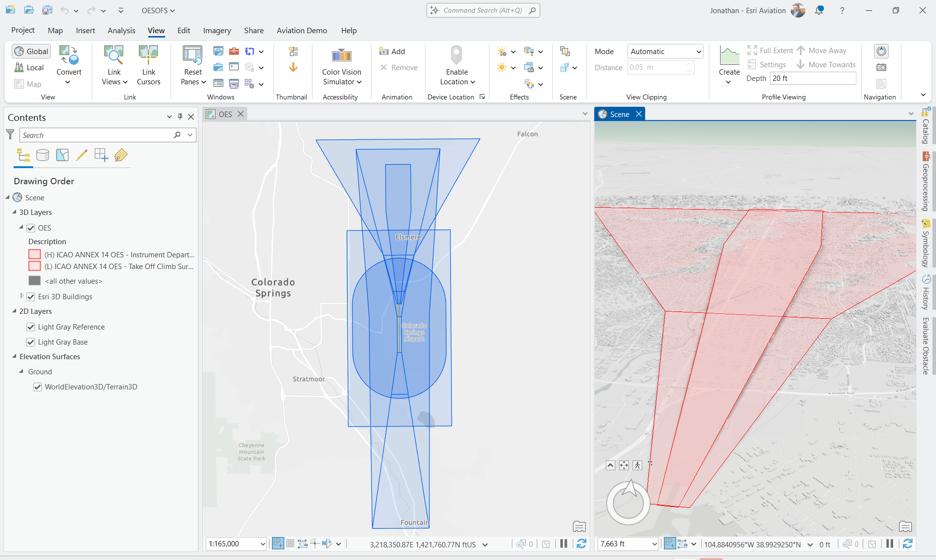Viewport: 936px width, 560px height.
Task: Click the Full Extent button
Action: [769, 50]
